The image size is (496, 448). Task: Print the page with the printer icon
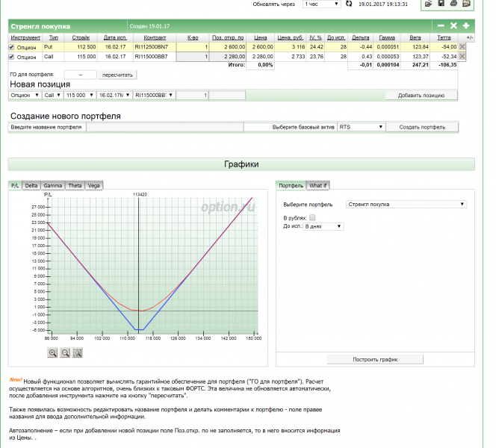click(453, 4)
